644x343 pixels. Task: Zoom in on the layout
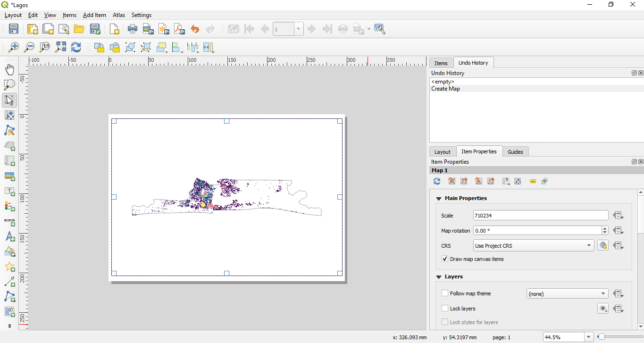pos(14,47)
